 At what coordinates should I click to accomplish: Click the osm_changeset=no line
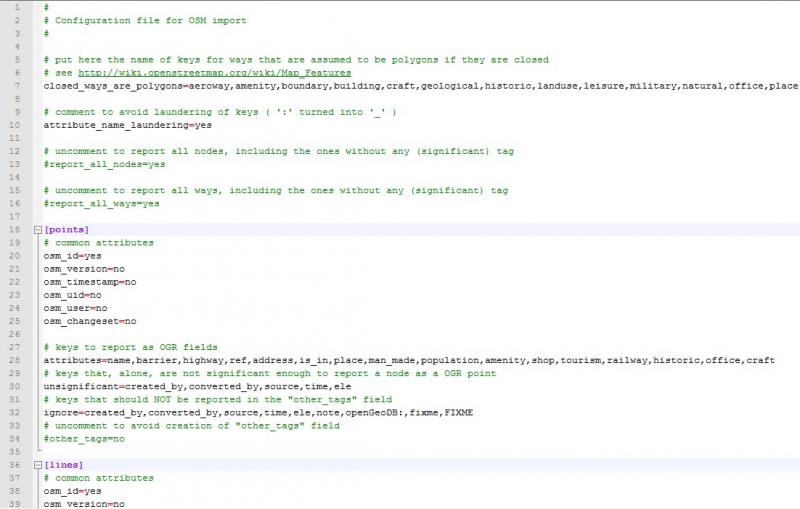pyautogui.click(x=89, y=321)
